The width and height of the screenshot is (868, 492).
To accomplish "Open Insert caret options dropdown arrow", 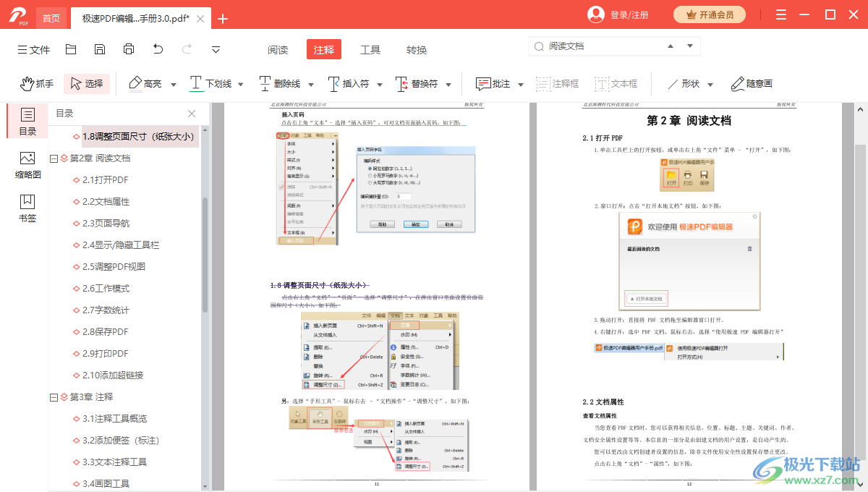I will 378,85.
